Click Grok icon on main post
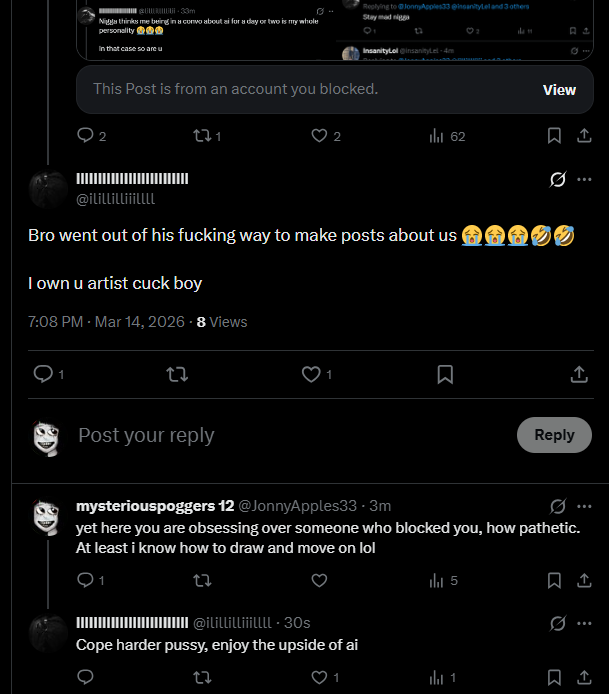The height and width of the screenshot is (694, 609). [558, 180]
